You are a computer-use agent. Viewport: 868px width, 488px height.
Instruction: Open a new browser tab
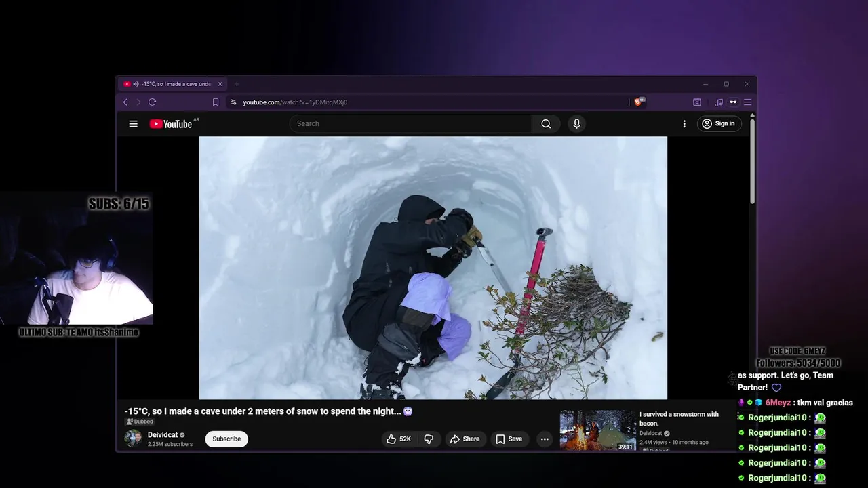point(237,84)
